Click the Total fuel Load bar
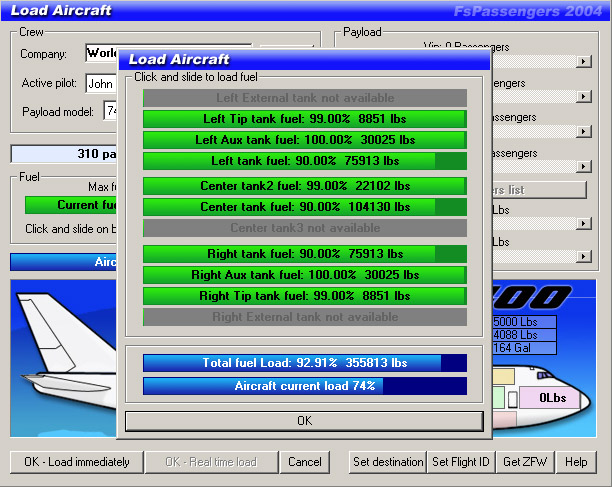Image resolution: width=612 pixels, height=487 pixels. 305,363
